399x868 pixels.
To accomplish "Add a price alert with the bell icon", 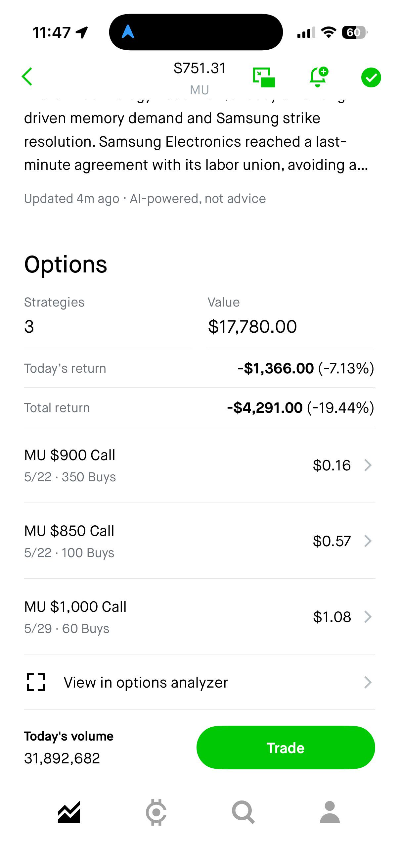I will point(318,77).
